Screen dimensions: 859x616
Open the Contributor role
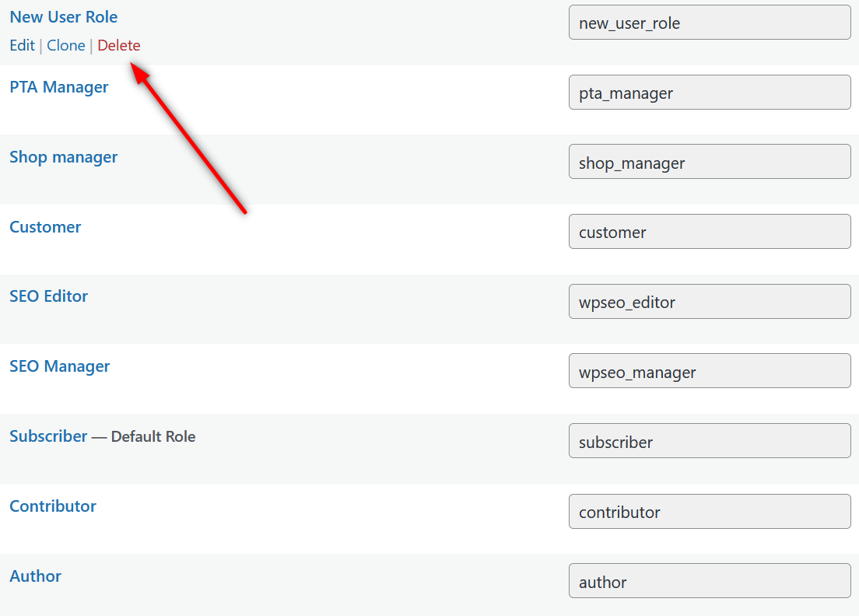52,506
